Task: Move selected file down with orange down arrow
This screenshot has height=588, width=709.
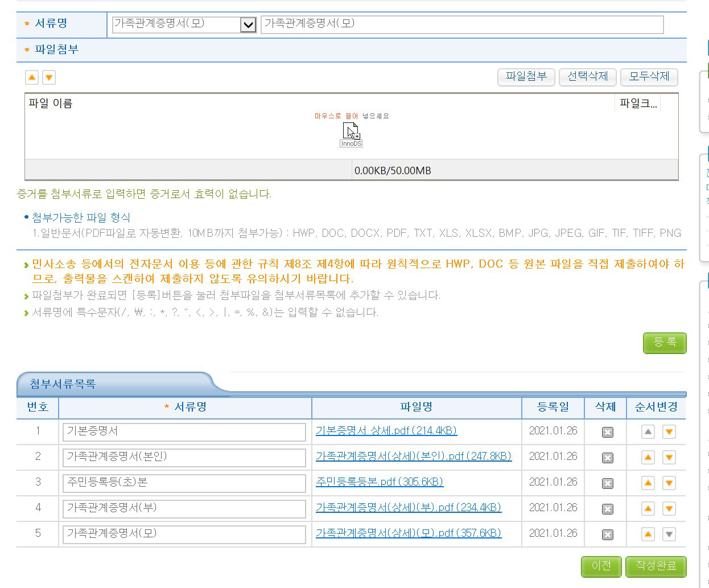Action: click(x=49, y=77)
